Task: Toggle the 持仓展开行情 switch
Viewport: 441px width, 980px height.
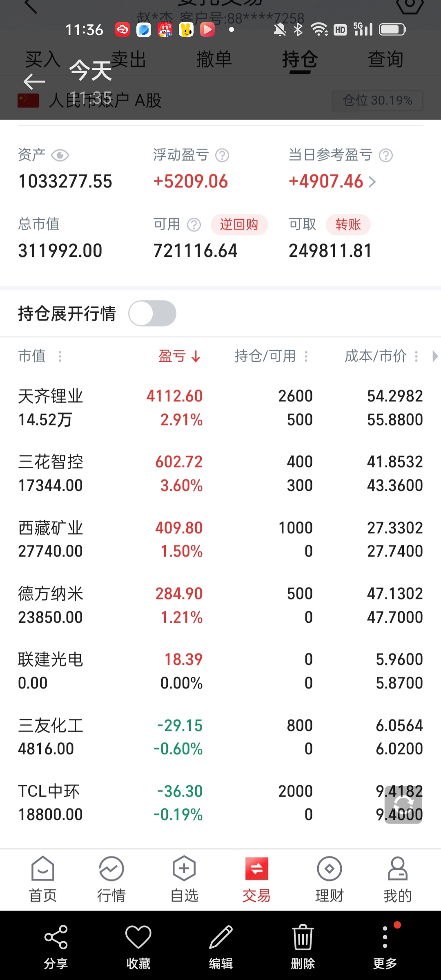Action: pos(152,314)
